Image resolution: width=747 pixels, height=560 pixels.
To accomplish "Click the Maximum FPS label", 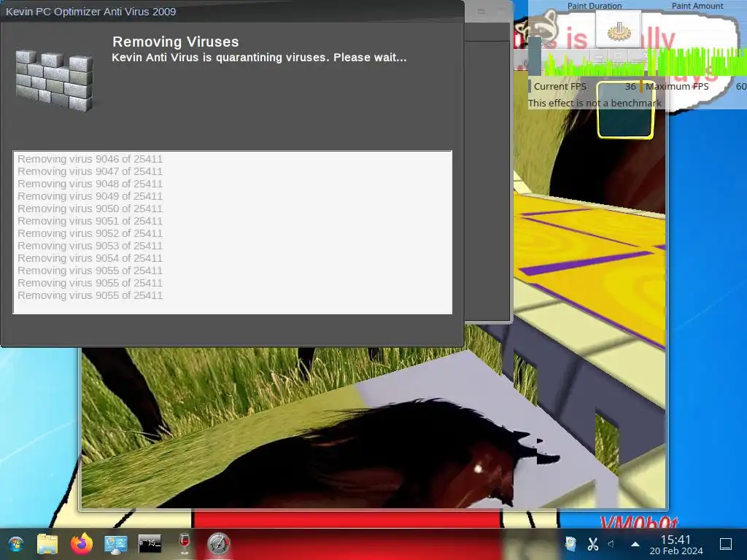I will click(x=677, y=87).
